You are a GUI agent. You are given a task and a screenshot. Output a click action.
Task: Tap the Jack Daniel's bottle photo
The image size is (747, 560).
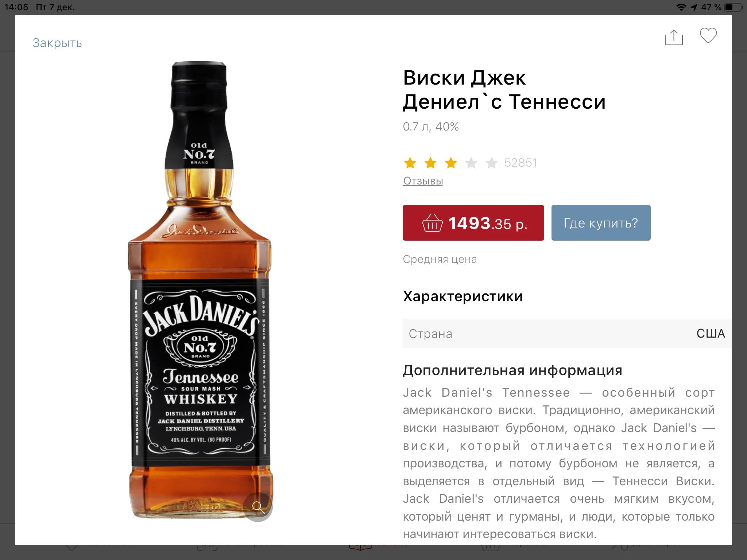(200, 290)
